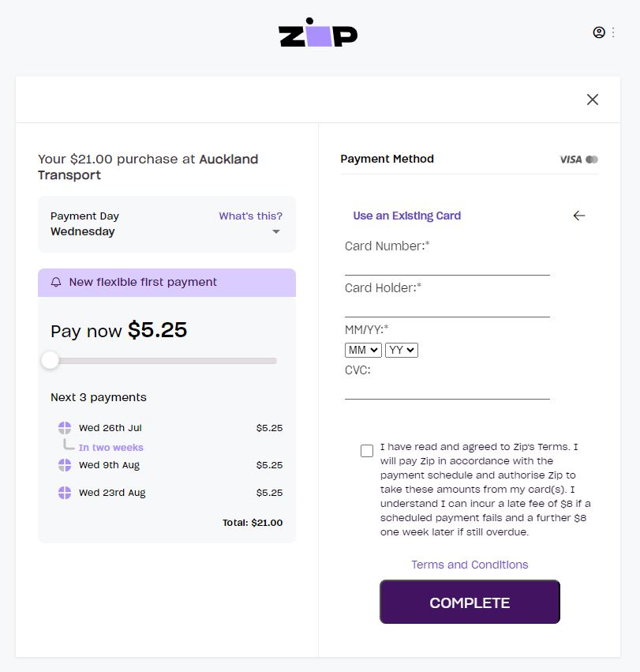This screenshot has height=672, width=640.
Task: Open the YY year dropdown
Action: click(402, 349)
